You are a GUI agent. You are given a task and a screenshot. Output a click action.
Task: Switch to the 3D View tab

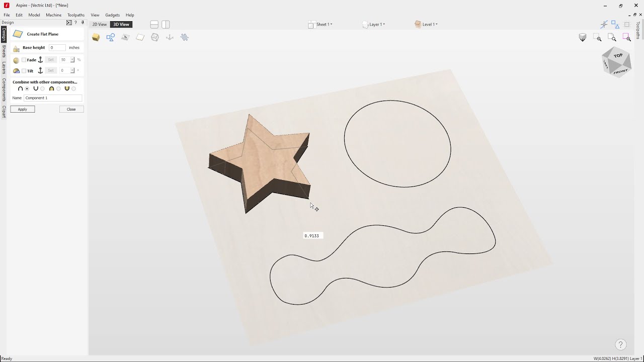[121, 24]
